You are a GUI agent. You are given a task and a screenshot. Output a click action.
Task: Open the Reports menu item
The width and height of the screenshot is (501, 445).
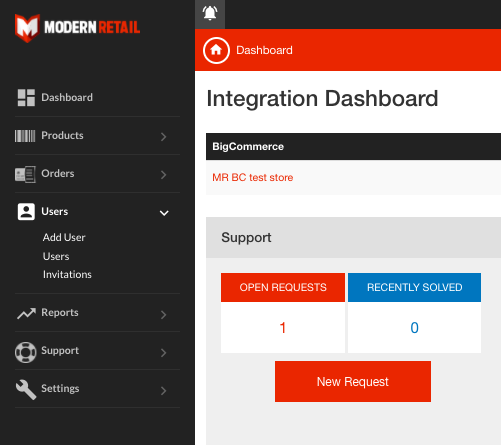(x=60, y=313)
